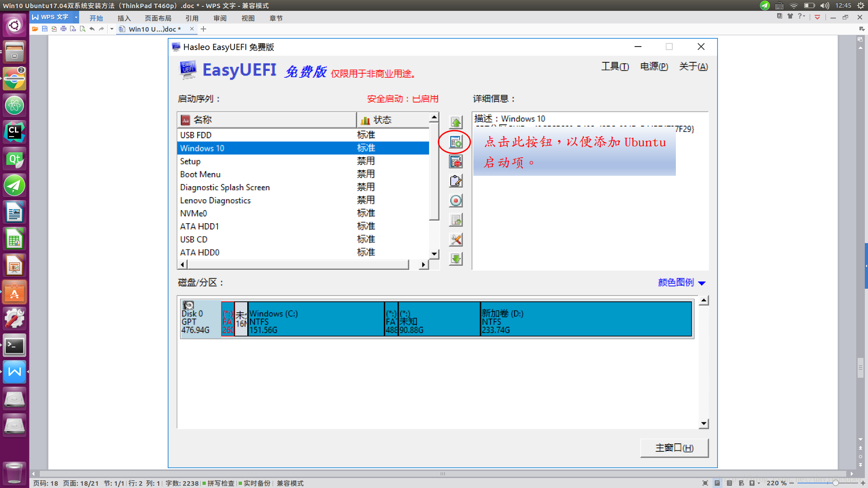Click the skin/shirt theme icon
This screenshot has height=488, width=868.
point(790,16)
